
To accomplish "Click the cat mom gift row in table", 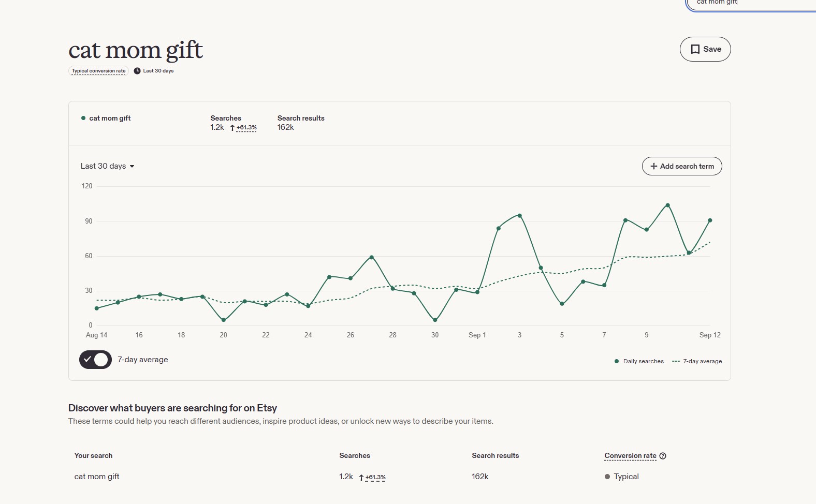I will (x=399, y=477).
